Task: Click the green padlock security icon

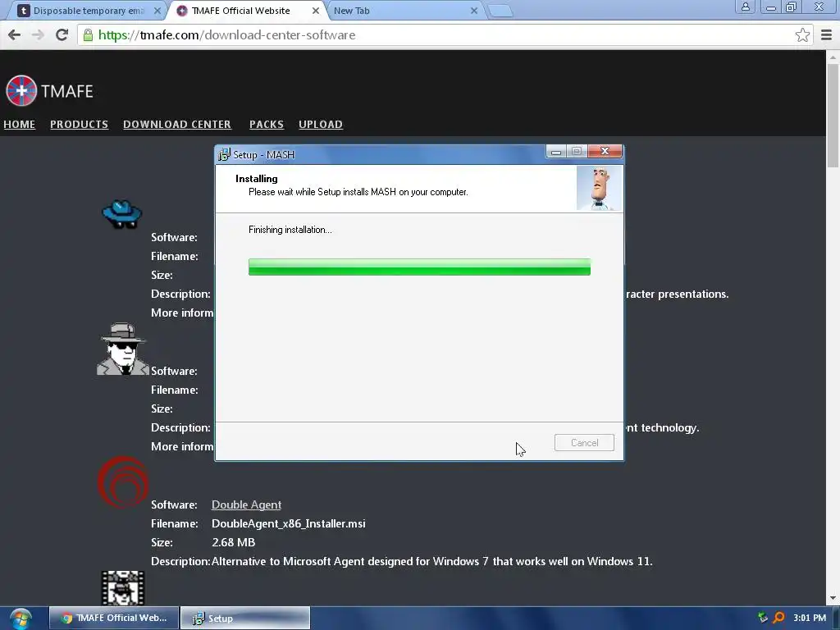Action: (x=88, y=34)
